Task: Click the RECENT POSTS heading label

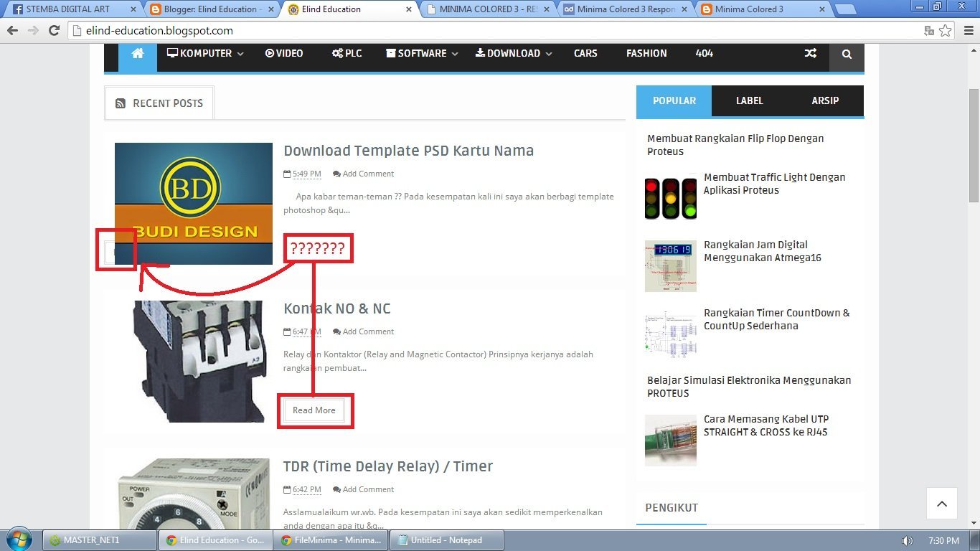Action: [x=168, y=103]
